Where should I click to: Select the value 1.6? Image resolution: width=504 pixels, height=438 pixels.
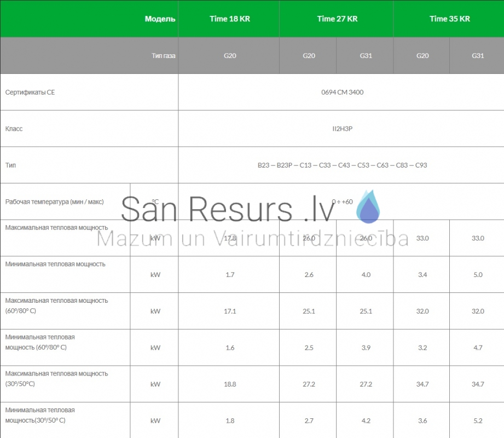coord(230,348)
